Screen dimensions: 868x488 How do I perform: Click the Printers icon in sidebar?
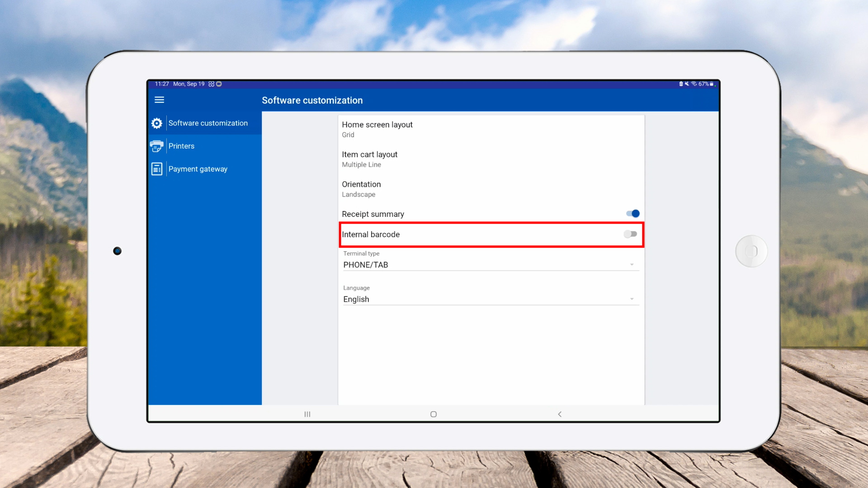(157, 146)
